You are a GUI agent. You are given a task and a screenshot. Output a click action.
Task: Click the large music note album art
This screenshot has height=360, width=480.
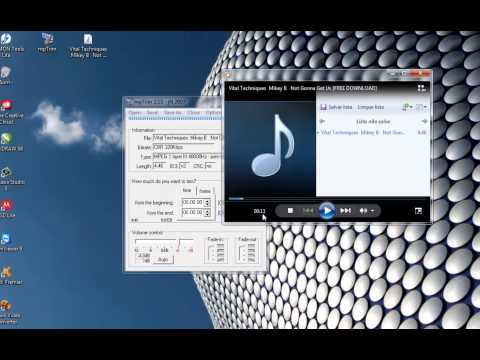[x=272, y=145]
